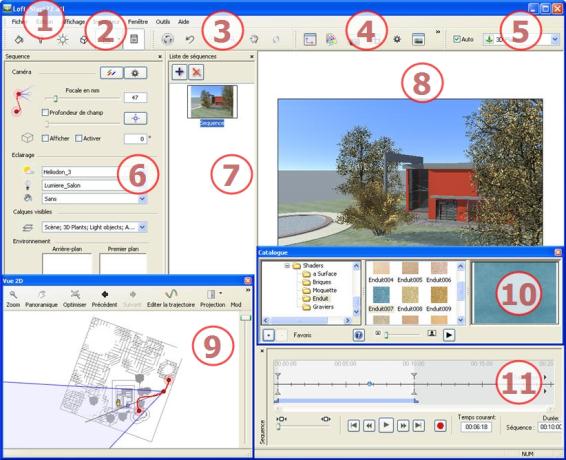Open the colorful rendering palette icon
The height and width of the screenshot is (460, 566).
[331, 39]
